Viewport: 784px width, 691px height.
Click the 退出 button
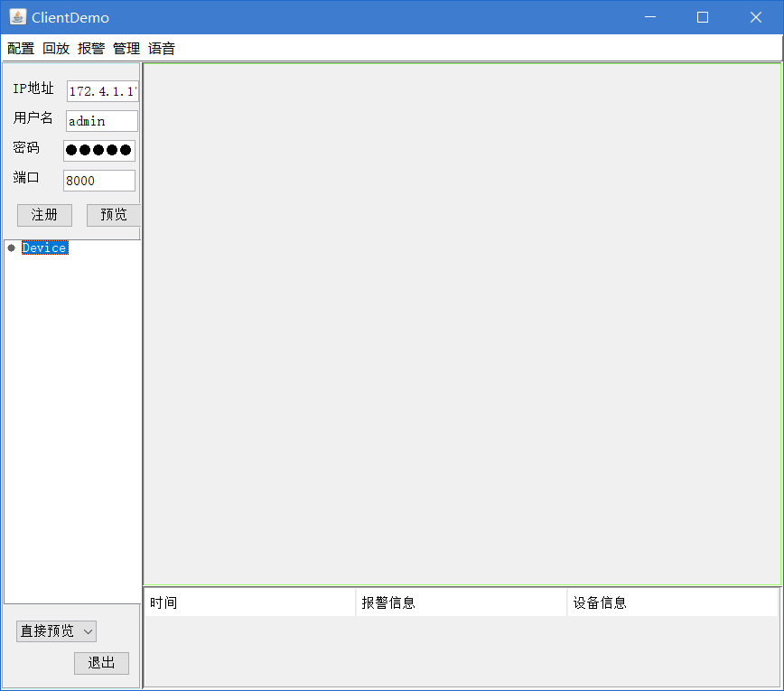click(101, 663)
